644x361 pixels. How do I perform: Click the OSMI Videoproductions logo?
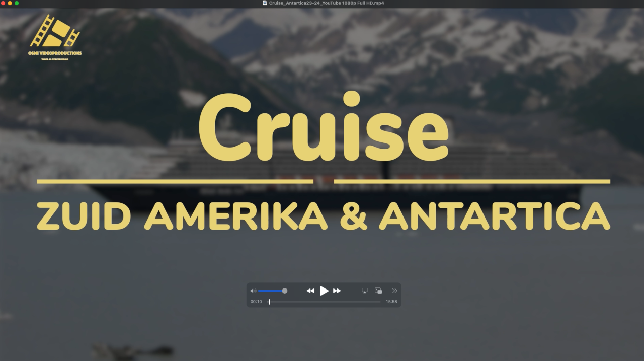coord(55,36)
